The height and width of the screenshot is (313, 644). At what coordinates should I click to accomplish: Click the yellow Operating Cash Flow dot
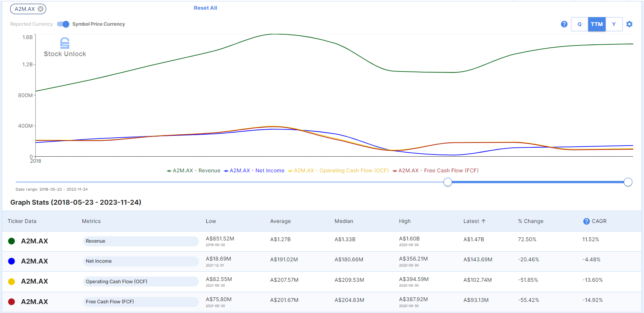[12, 281]
